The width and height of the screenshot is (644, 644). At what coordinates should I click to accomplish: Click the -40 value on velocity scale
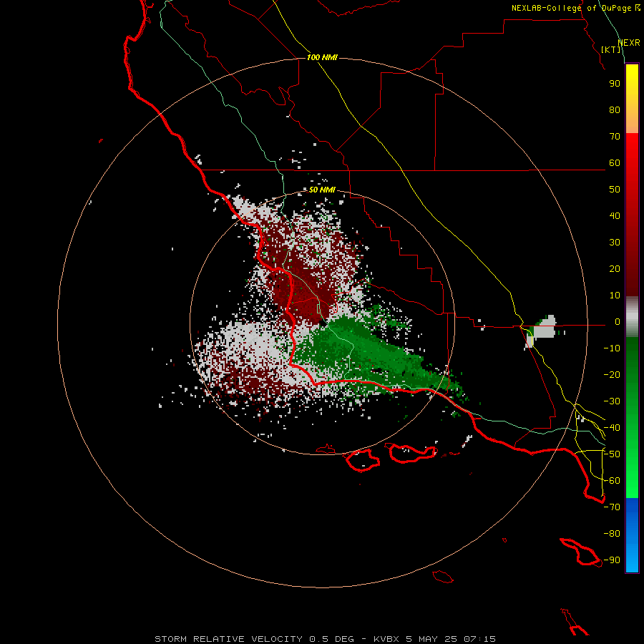tap(612, 428)
